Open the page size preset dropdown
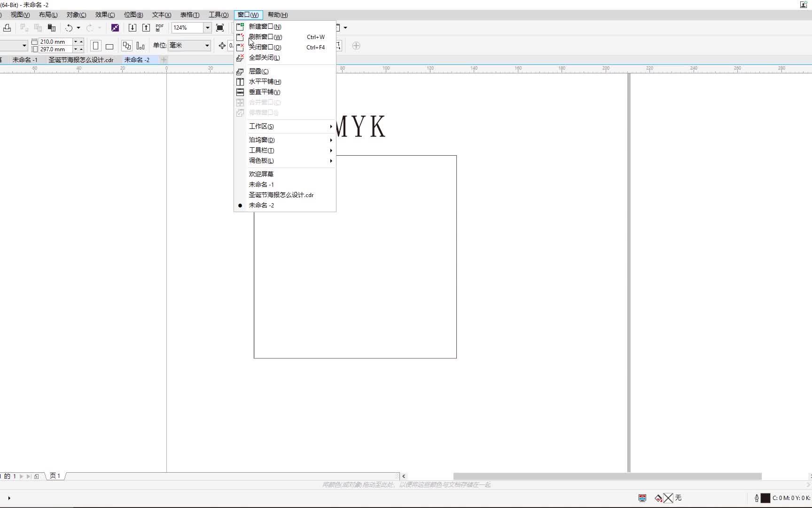The image size is (812, 508). tap(24, 46)
